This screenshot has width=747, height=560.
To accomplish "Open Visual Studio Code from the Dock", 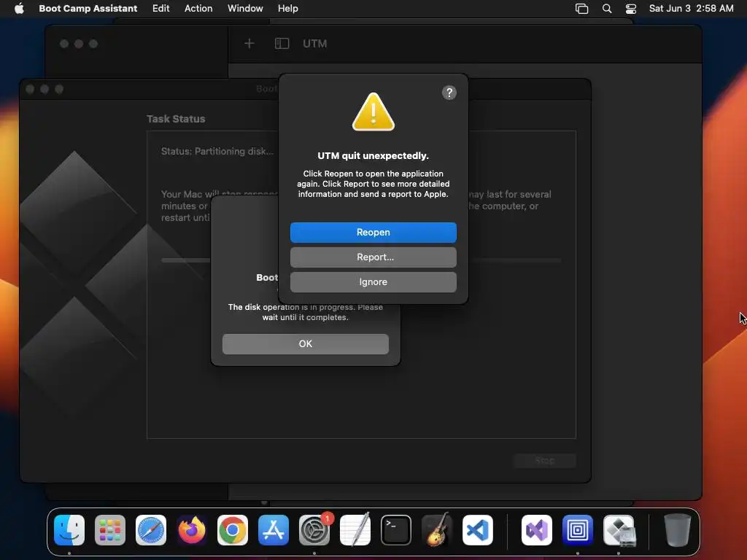I will point(477,530).
